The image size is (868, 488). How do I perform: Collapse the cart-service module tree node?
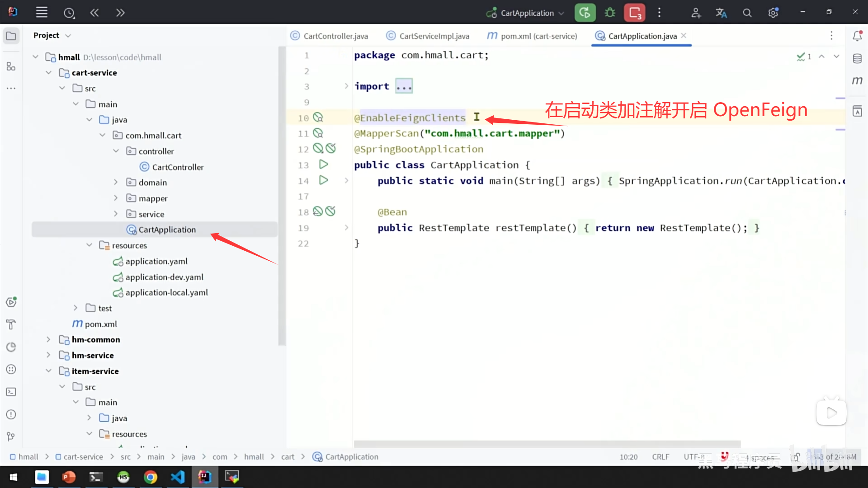tap(48, 73)
